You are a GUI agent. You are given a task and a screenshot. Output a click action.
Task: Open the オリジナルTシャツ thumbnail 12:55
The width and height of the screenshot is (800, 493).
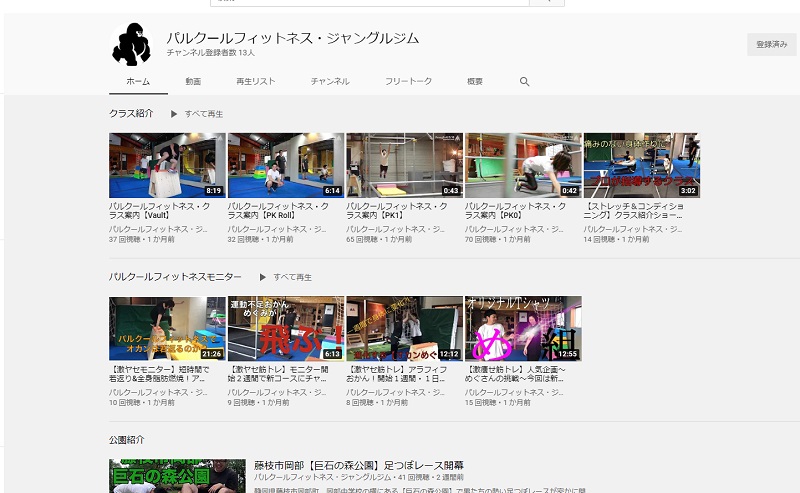pyautogui.click(x=523, y=329)
